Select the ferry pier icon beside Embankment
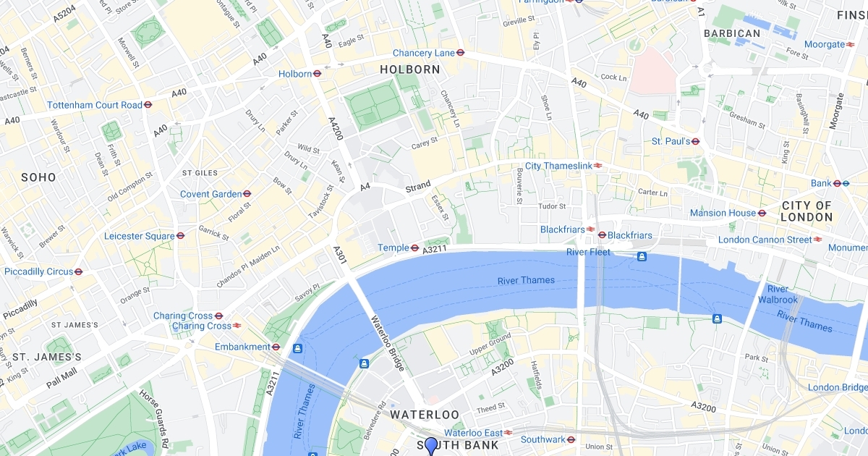 pyautogui.click(x=297, y=349)
